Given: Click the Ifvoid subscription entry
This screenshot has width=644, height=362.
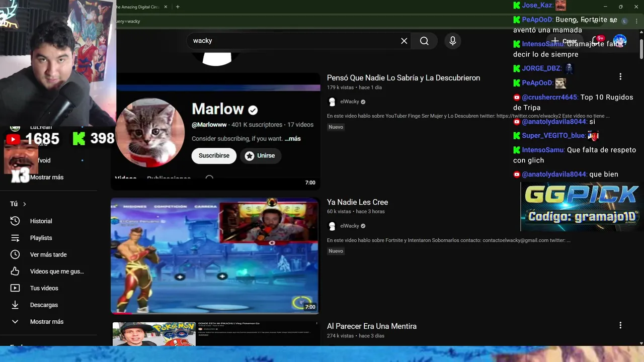Looking at the screenshot, I should 45,160.
